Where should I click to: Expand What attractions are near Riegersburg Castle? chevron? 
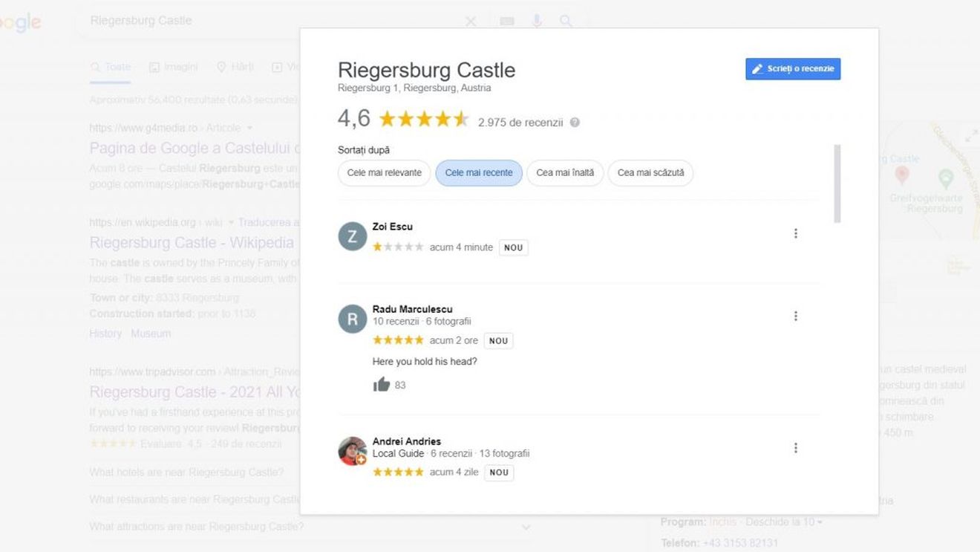click(x=526, y=527)
